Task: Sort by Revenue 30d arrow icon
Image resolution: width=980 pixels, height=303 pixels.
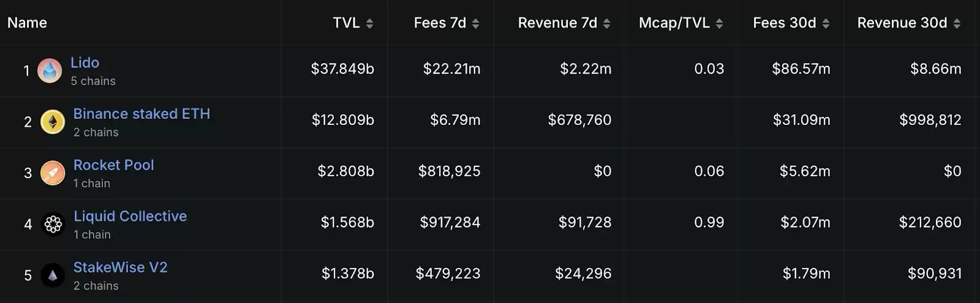Action: pyautogui.click(x=957, y=23)
